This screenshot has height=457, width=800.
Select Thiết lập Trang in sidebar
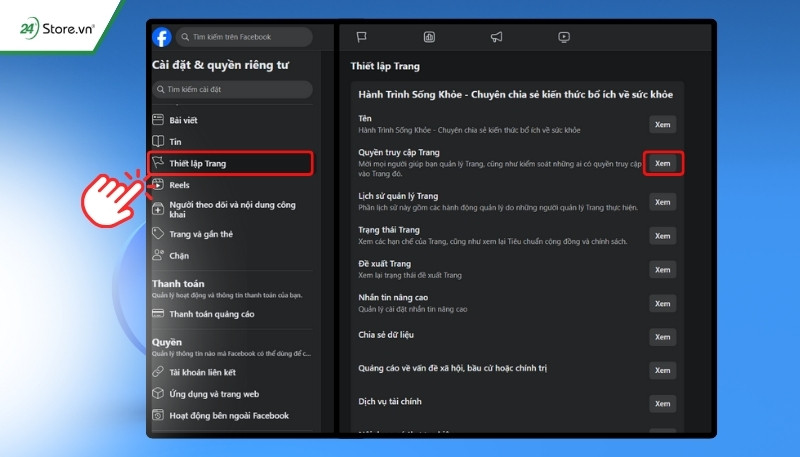(x=231, y=163)
